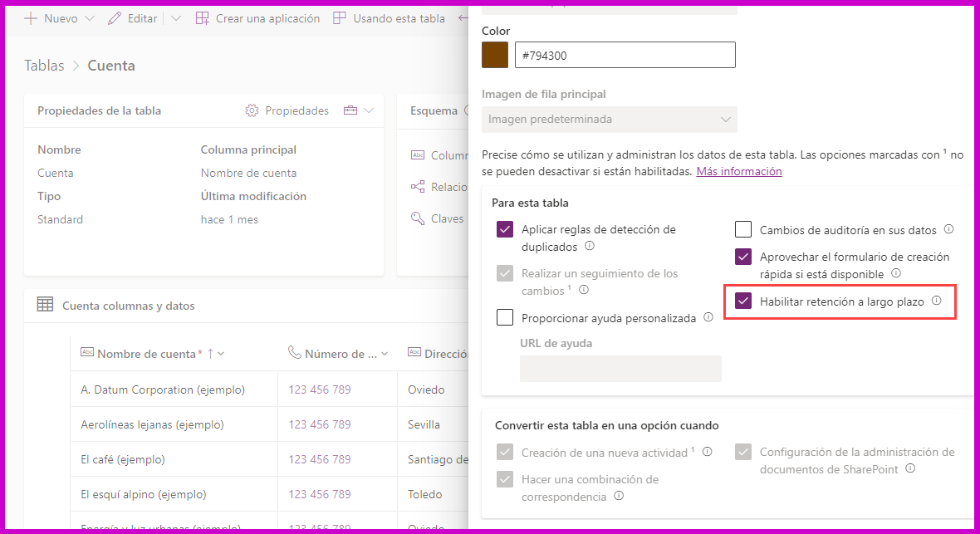Open Número de column header dropdown
980x534 pixels.
click(x=385, y=354)
